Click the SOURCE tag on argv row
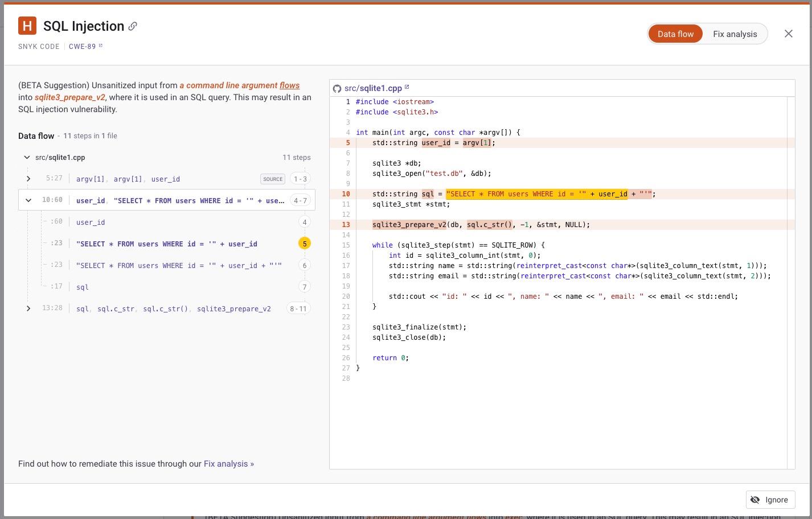812x519 pixels. 273,179
